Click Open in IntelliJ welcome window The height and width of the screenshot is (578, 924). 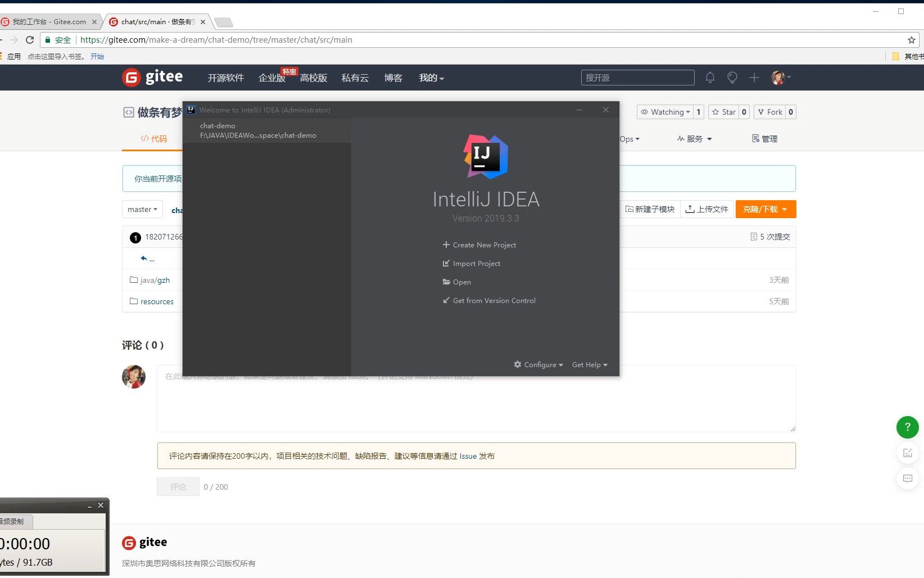456,282
